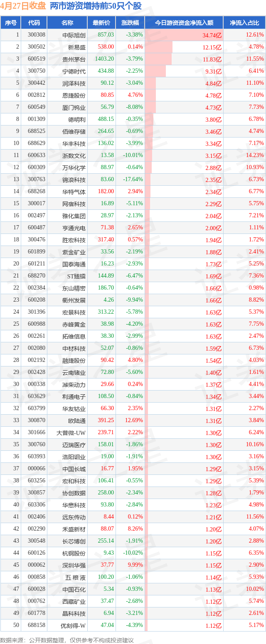Click stock name 杭钢股份
Viewport: 266px width, 644px height.
point(74,553)
